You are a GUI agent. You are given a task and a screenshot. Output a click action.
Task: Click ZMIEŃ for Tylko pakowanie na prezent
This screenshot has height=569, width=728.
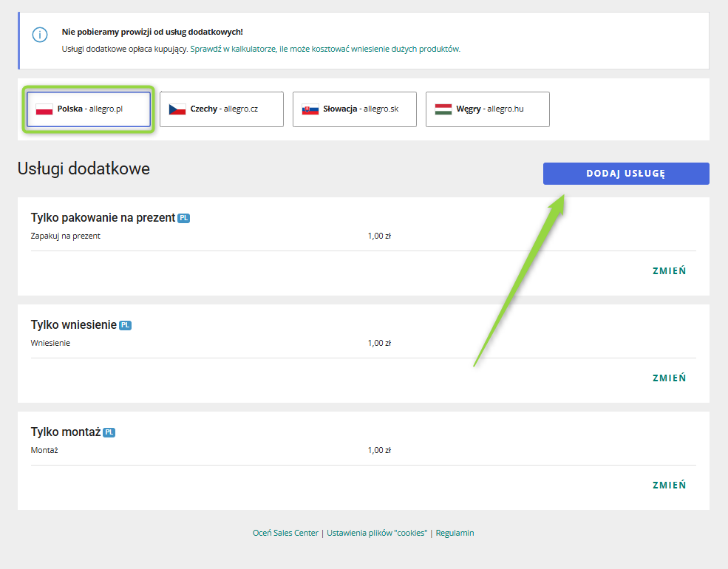pos(669,270)
